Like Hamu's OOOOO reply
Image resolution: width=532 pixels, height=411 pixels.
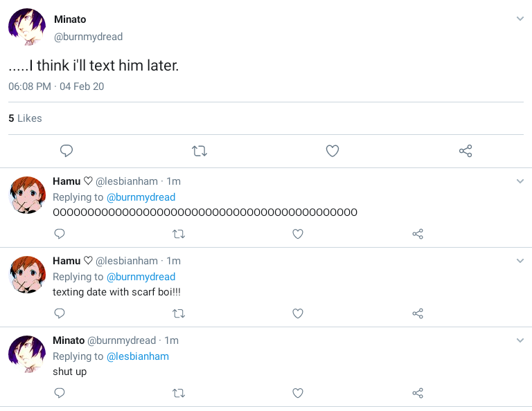pos(298,234)
